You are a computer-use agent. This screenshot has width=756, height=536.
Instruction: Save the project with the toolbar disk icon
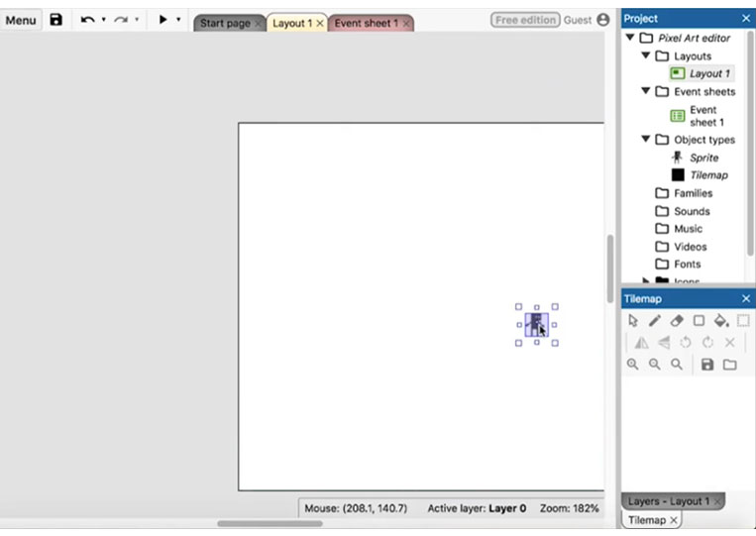tap(55, 20)
